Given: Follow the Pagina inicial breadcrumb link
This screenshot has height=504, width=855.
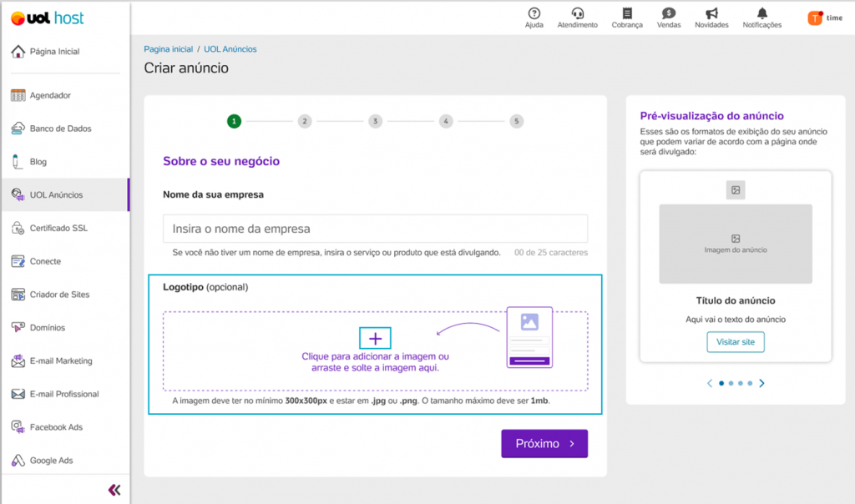Looking at the screenshot, I should [168, 49].
